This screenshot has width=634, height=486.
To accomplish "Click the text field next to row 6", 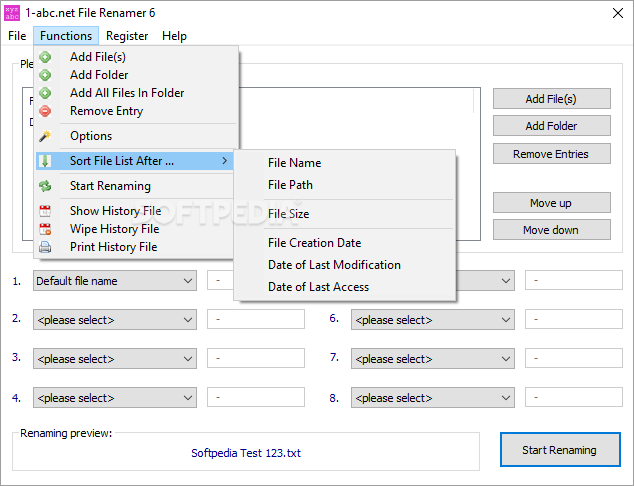I will click(574, 319).
